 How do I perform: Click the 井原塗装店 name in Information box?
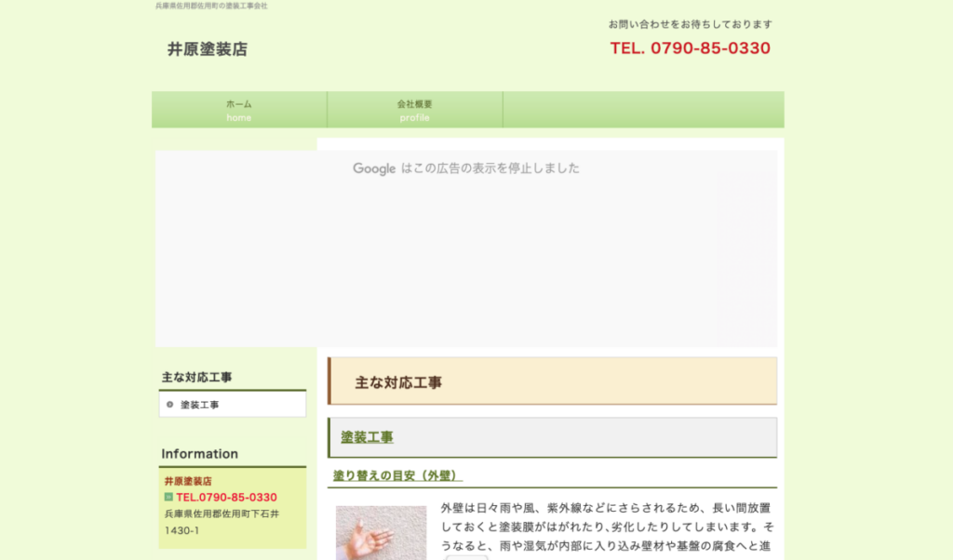pos(188,482)
